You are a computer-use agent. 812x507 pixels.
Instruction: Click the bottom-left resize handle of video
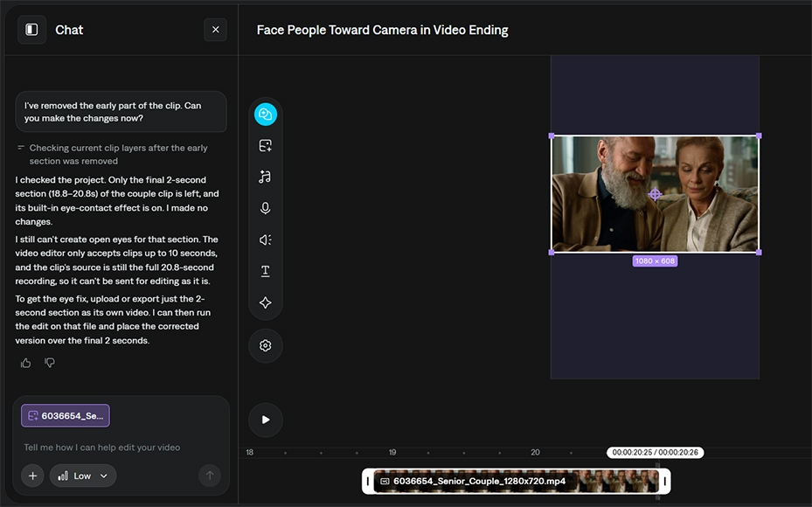pos(552,253)
